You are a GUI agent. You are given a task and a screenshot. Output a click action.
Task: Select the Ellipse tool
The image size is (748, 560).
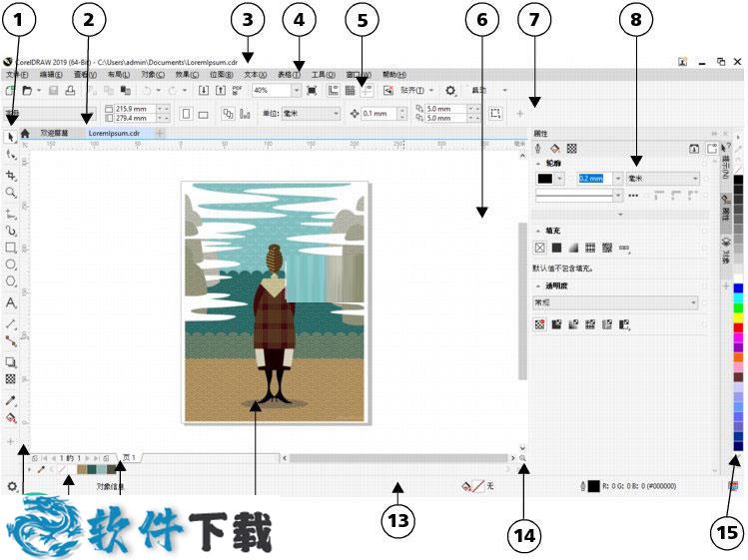point(11,265)
